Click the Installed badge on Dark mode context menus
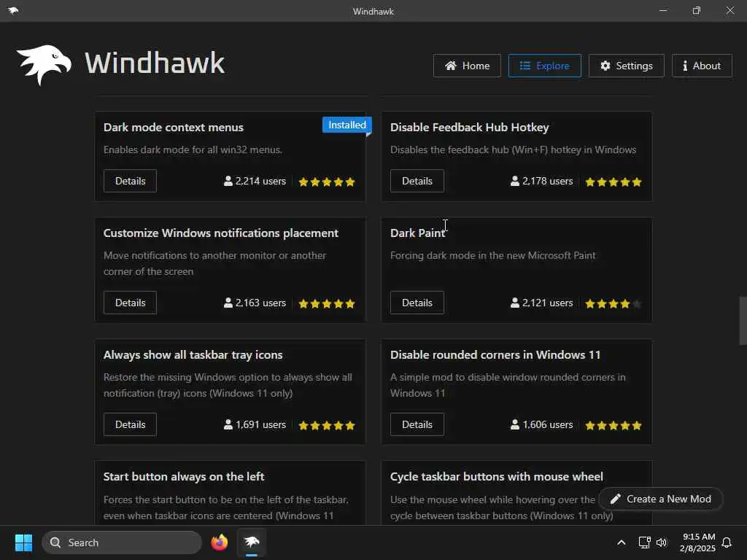Viewport: 747px width, 560px height. tap(347, 125)
